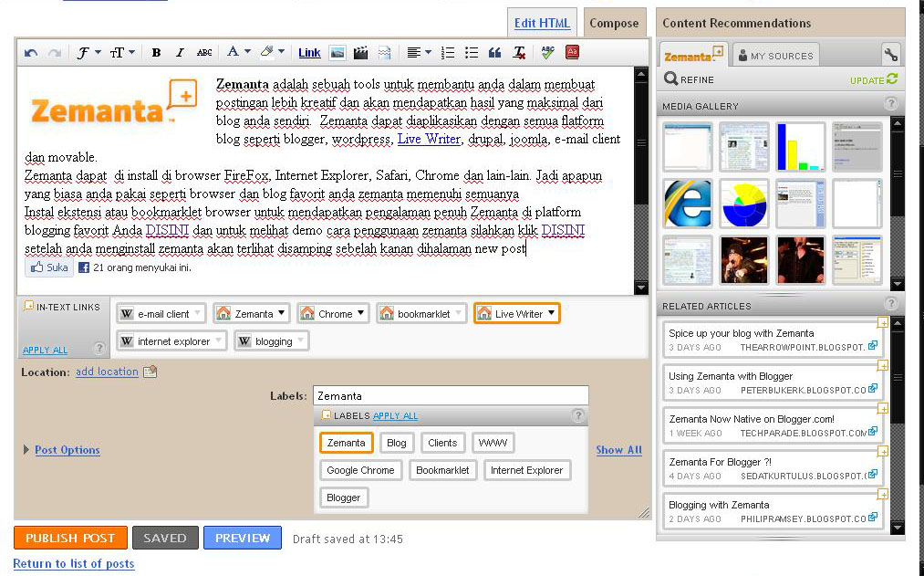The height and width of the screenshot is (576, 924).
Task: Select the bar chart thumbnail
Action: click(800, 147)
